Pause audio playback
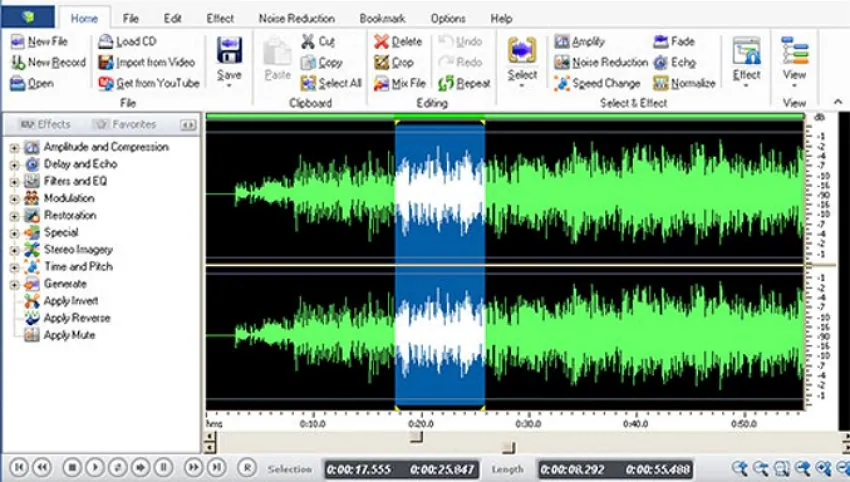Screen dimensions: 850x482 [x=163, y=467]
